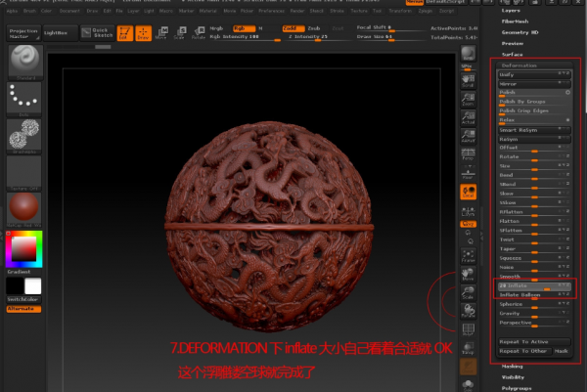Screen dimensions: 587x392
Task: Expand the FiberMesh subpalette
Action: pos(515,22)
